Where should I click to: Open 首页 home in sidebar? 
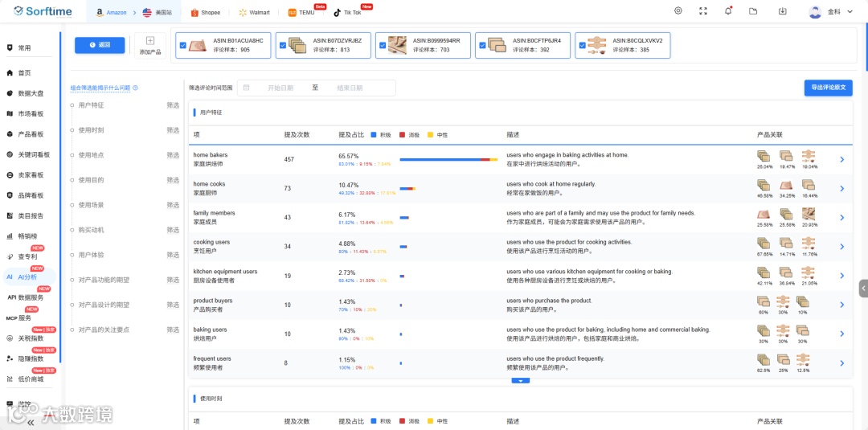(x=24, y=72)
